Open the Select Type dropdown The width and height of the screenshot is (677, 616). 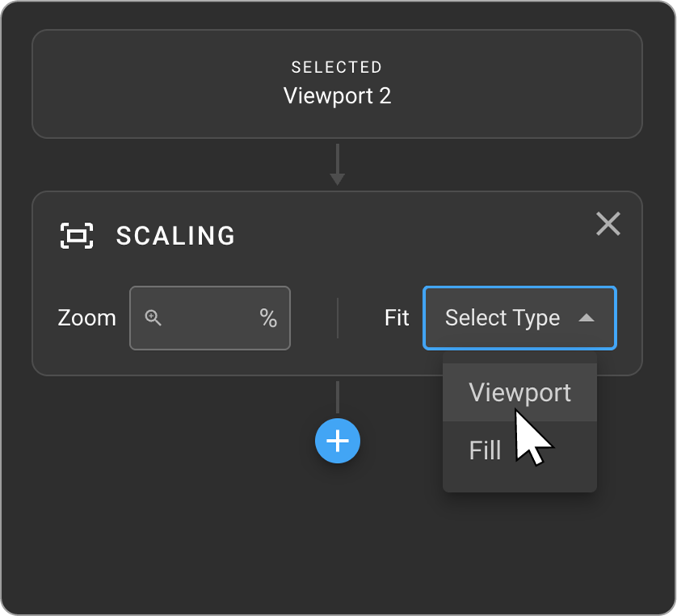point(519,318)
